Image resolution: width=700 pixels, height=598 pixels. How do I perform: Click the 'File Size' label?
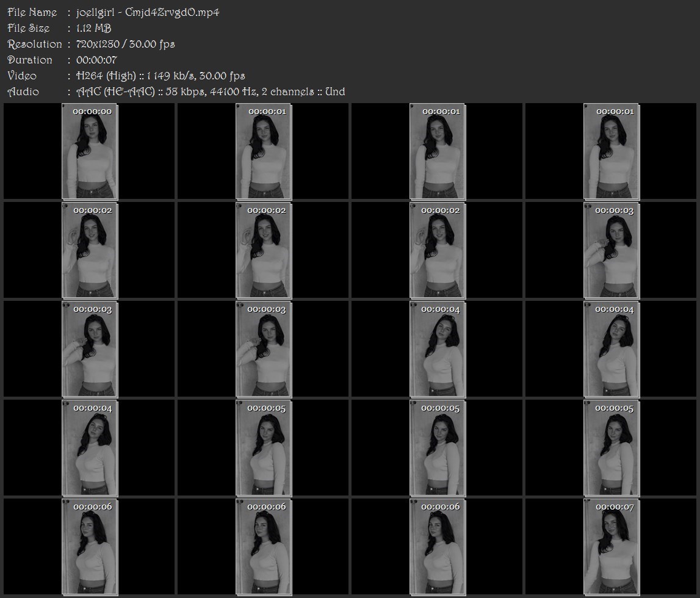click(29, 28)
